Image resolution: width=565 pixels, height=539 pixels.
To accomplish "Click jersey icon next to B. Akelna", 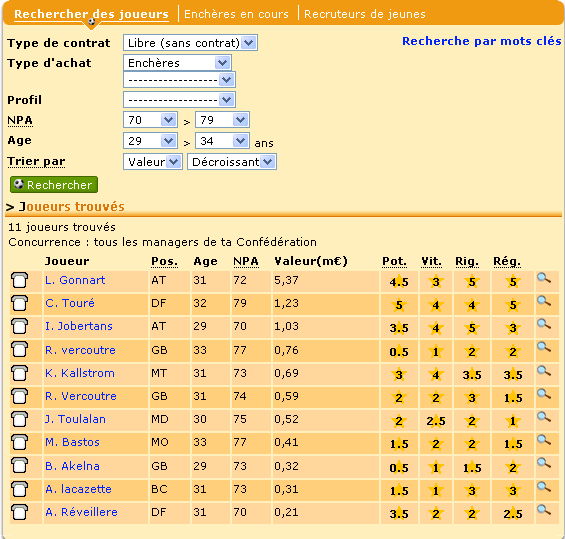I will click(x=19, y=466).
